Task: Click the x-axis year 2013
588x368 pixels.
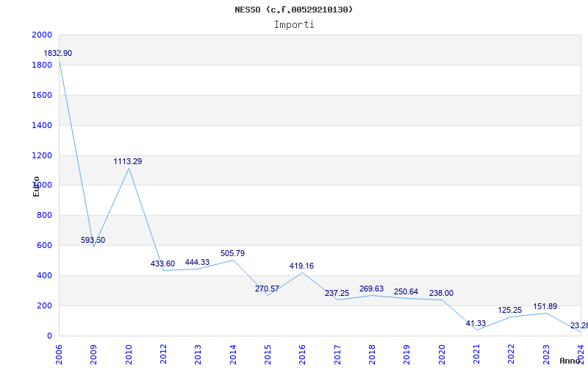Action: pos(198,355)
